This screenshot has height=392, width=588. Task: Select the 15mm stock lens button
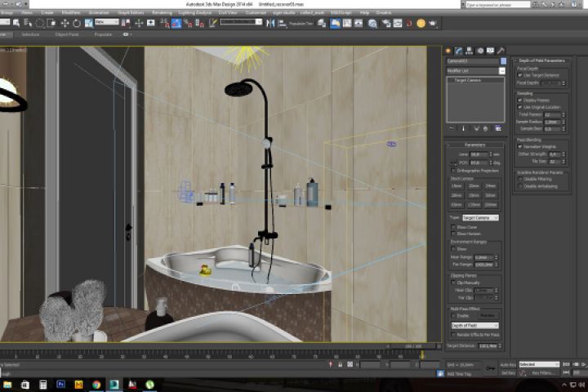(x=457, y=186)
